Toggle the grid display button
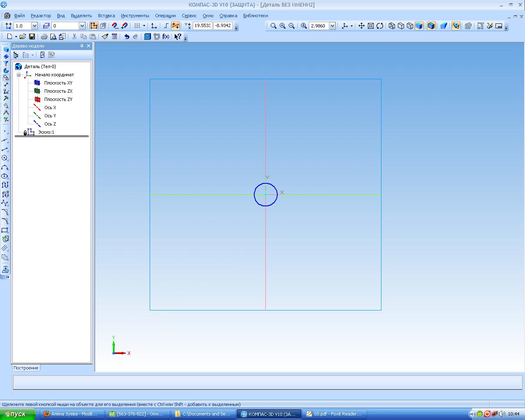The height and width of the screenshot is (420, 525). click(x=137, y=26)
